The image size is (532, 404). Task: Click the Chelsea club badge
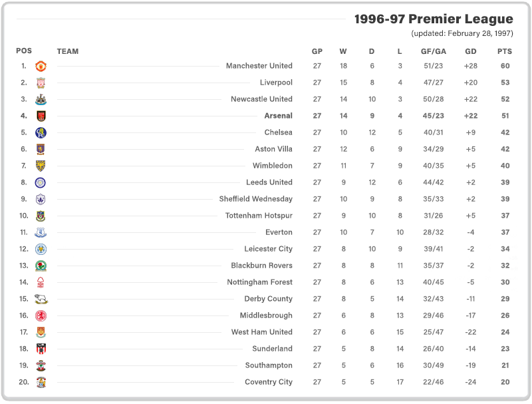(41, 132)
